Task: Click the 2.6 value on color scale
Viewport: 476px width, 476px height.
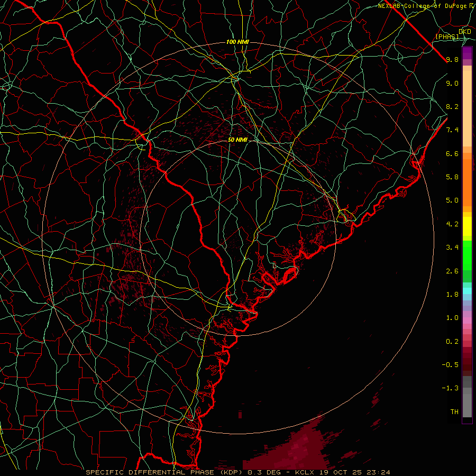Action: [x=452, y=271]
